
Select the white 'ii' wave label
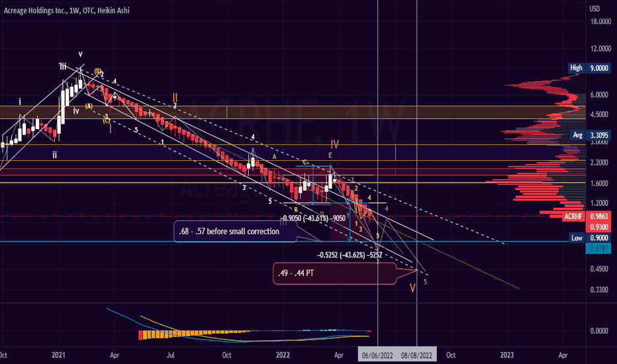pos(54,155)
